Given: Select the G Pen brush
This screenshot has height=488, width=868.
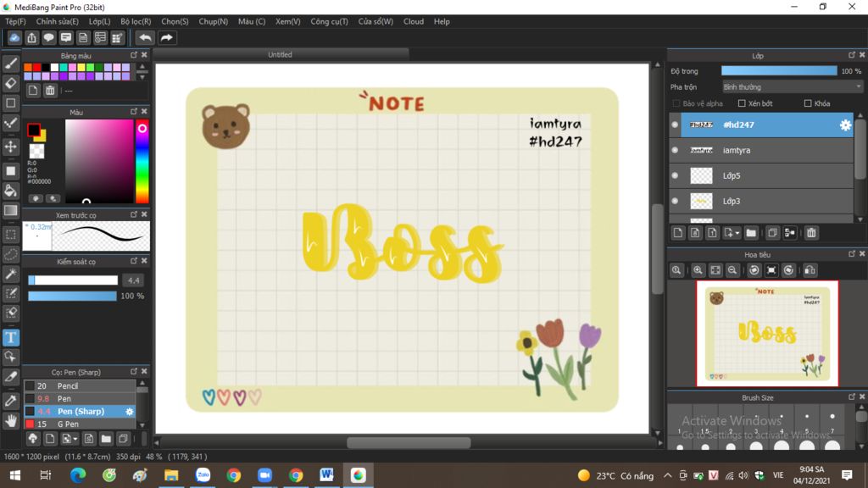Looking at the screenshot, I should click(80, 424).
